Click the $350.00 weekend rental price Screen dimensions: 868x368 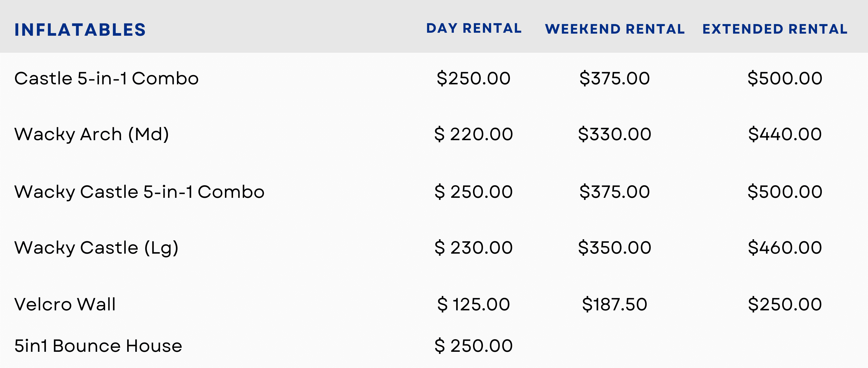(x=615, y=248)
